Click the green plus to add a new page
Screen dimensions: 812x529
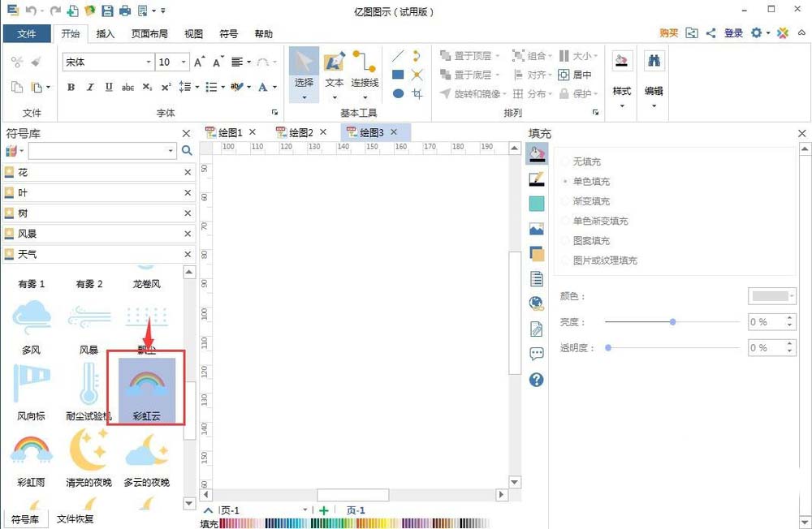coord(322,510)
